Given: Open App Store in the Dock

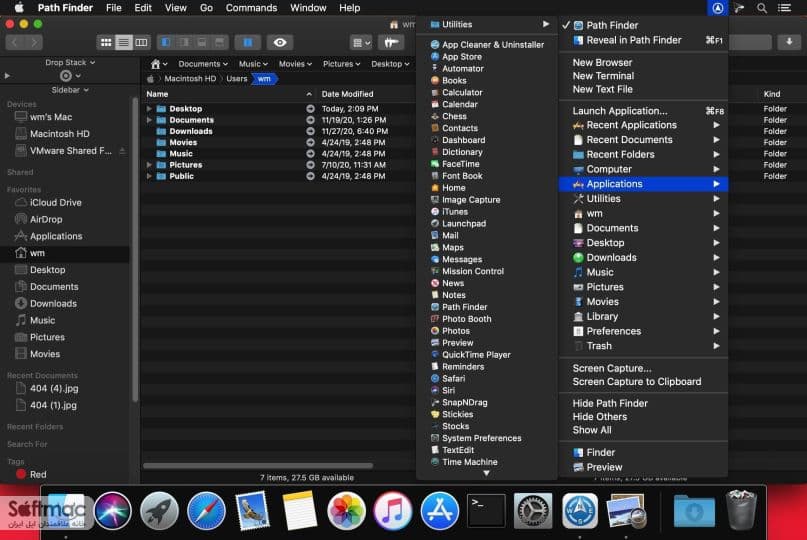Looking at the screenshot, I should click(x=440, y=511).
